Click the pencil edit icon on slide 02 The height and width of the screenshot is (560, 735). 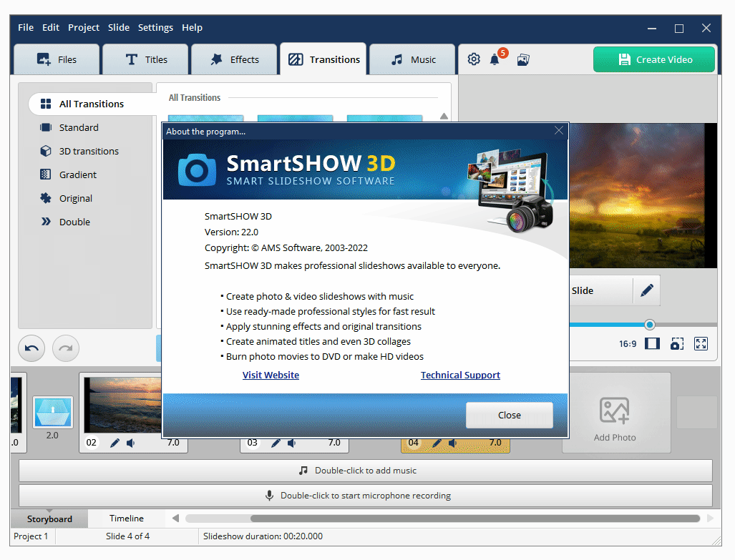(115, 443)
